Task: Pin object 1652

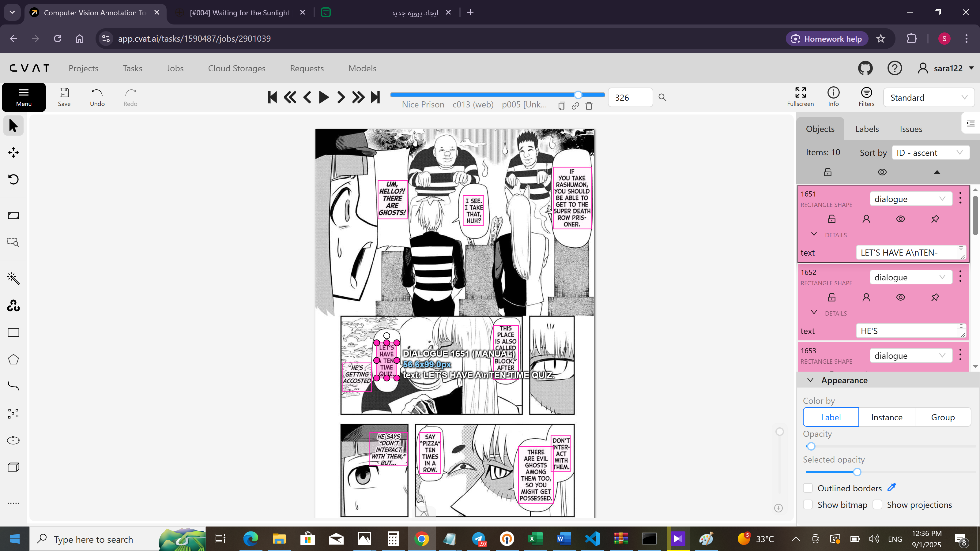Action: pos(935,297)
